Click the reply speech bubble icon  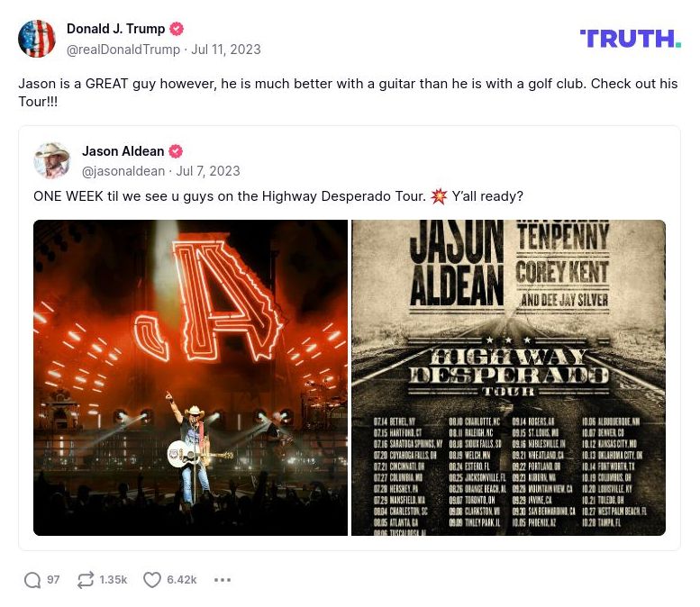coord(32,580)
